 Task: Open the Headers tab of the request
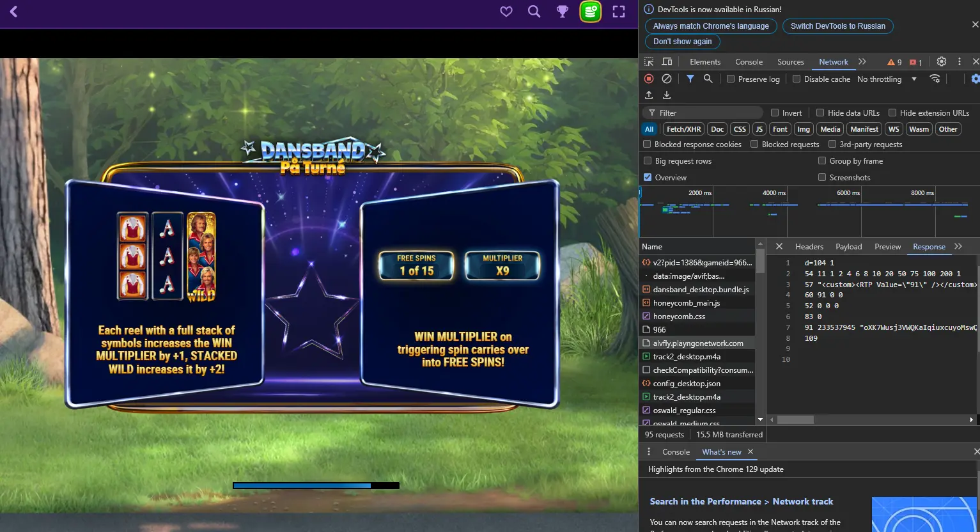pyautogui.click(x=809, y=247)
